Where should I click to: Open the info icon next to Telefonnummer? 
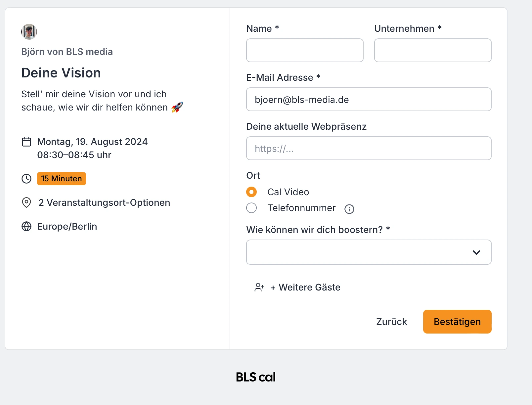(349, 209)
